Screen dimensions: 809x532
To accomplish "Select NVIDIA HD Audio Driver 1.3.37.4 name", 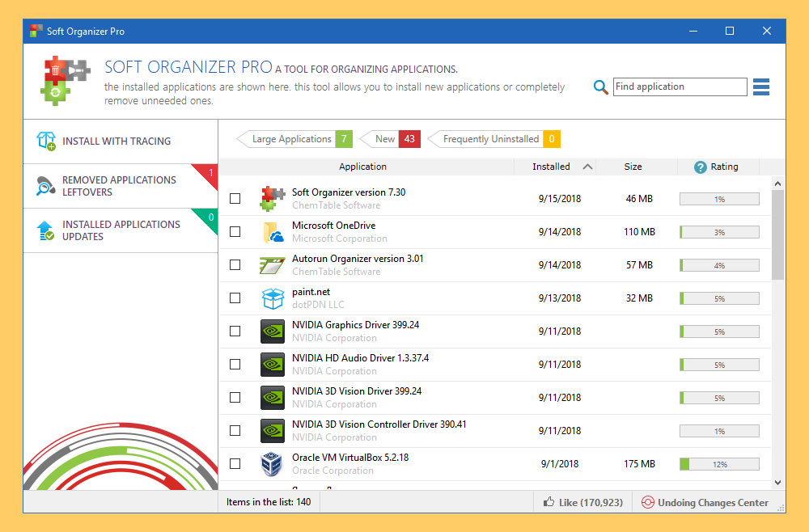I will click(360, 357).
